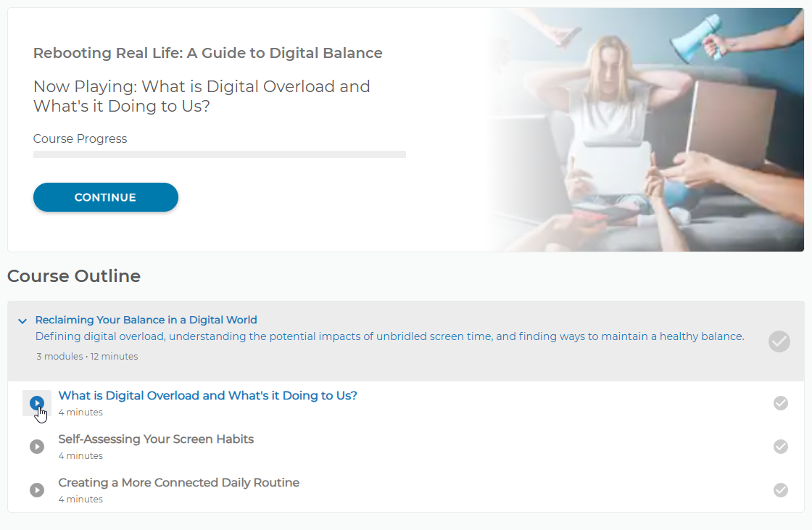Click the section description starting Defining digital overload

pyautogui.click(x=389, y=336)
